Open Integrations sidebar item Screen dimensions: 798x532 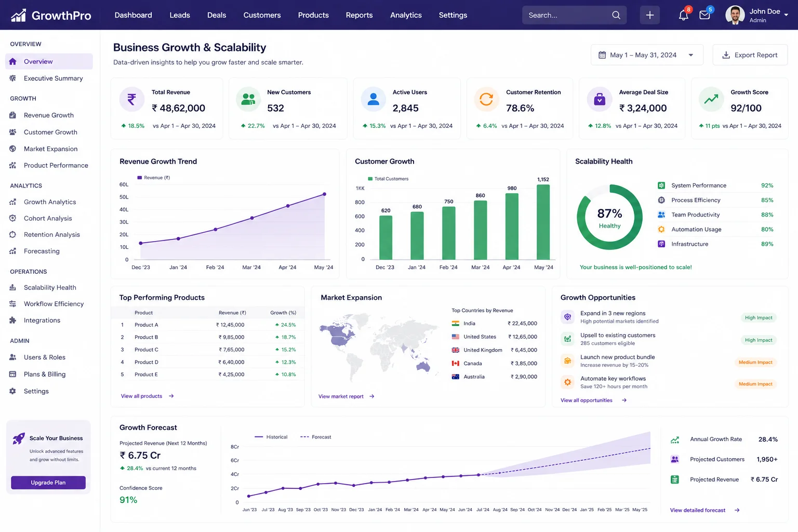[x=49, y=321]
